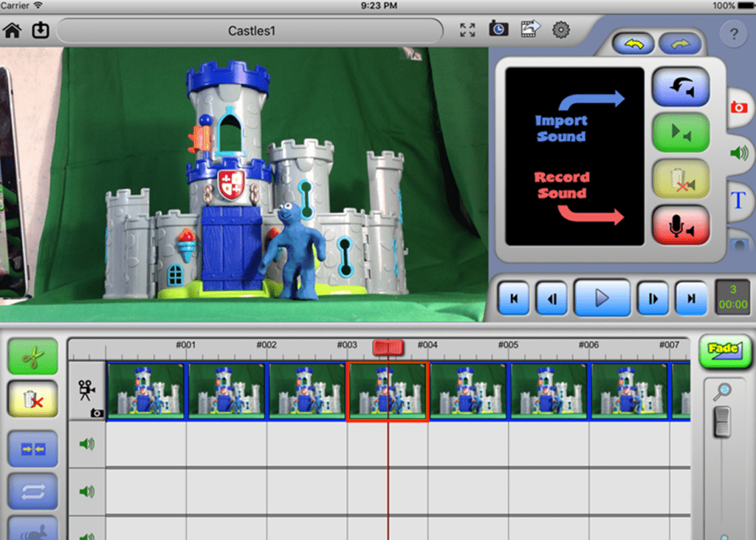Viewport: 756px width, 540px height.
Task: Click the movie camera video track icon
Action: coord(86,390)
